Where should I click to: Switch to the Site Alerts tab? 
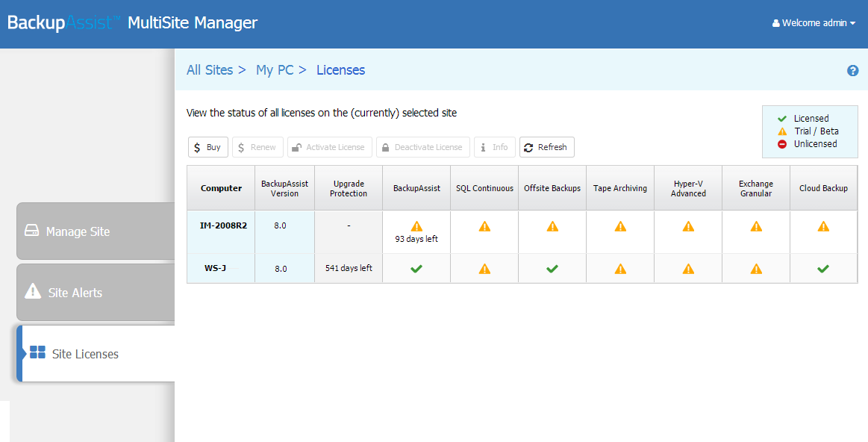96,292
